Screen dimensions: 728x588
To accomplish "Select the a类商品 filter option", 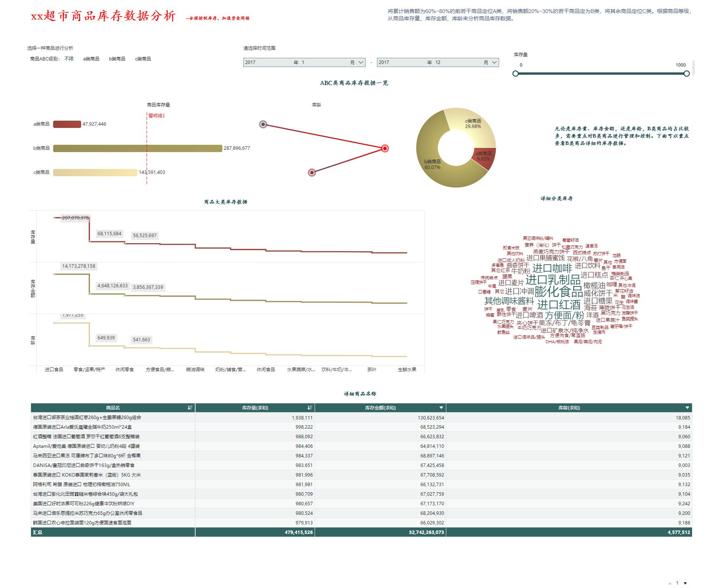I will tap(91, 59).
